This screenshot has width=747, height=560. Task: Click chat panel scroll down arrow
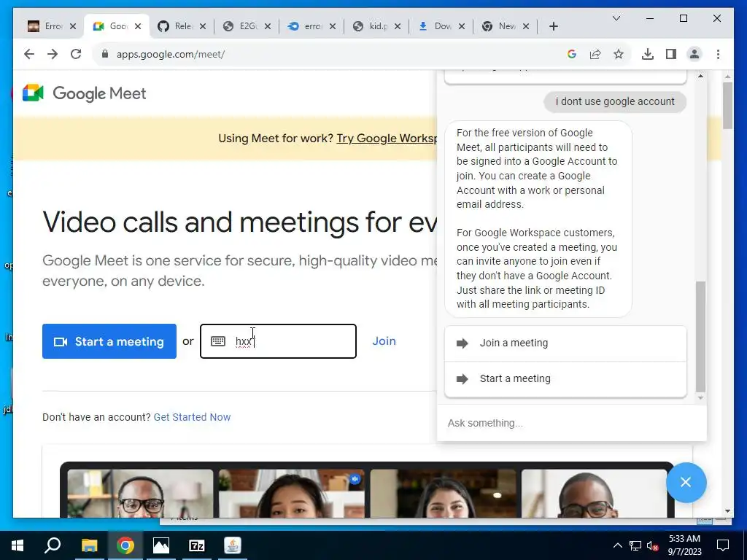(700, 398)
